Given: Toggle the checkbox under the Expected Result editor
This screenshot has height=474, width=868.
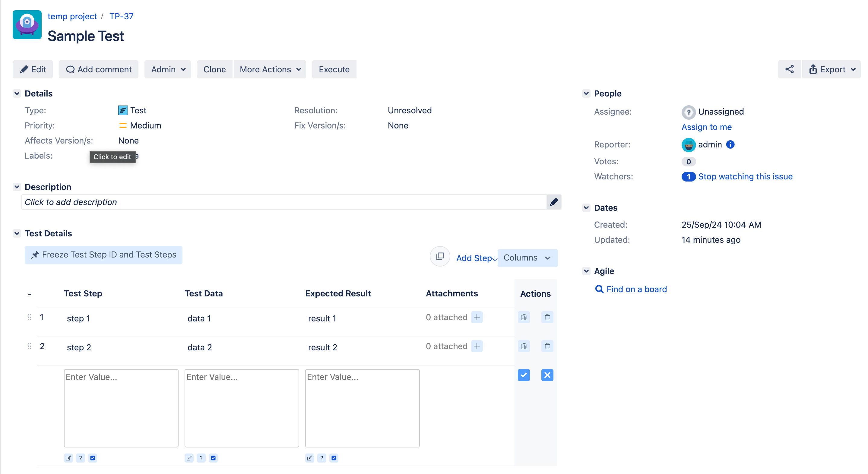Looking at the screenshot, I should point(334,458).
